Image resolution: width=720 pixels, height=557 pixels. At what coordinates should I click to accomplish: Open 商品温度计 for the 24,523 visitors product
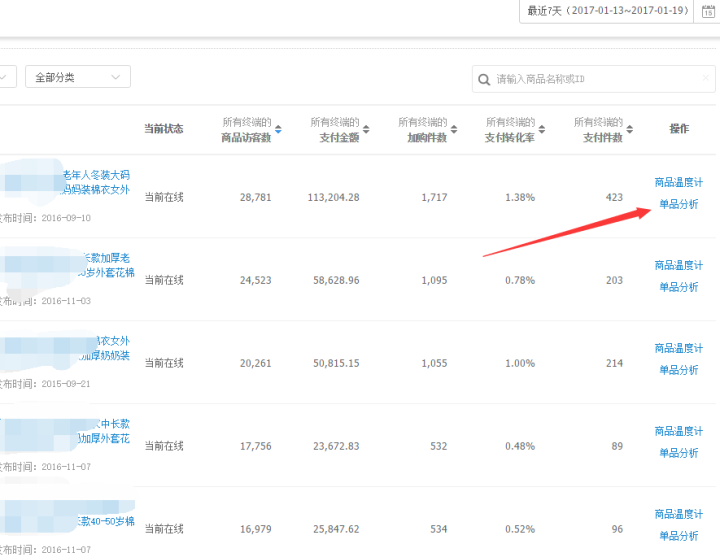tap(679, 265)
